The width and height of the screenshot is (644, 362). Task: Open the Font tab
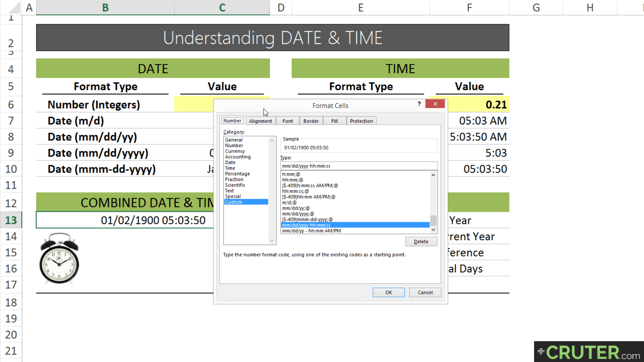(x=287, y=121)
